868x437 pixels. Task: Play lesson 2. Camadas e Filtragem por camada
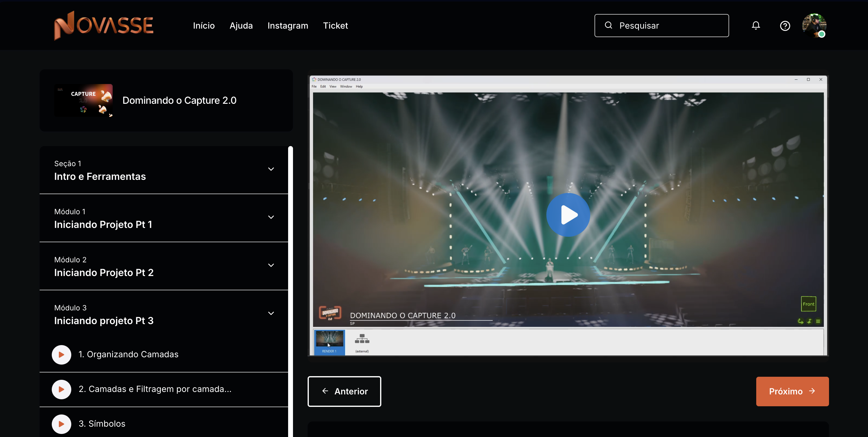coord(61,389)
